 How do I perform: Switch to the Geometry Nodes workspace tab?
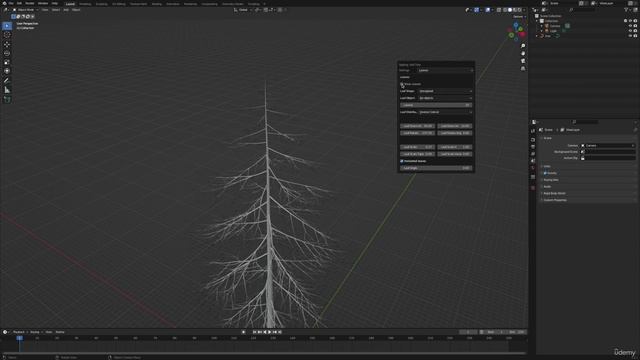[233, 4]
